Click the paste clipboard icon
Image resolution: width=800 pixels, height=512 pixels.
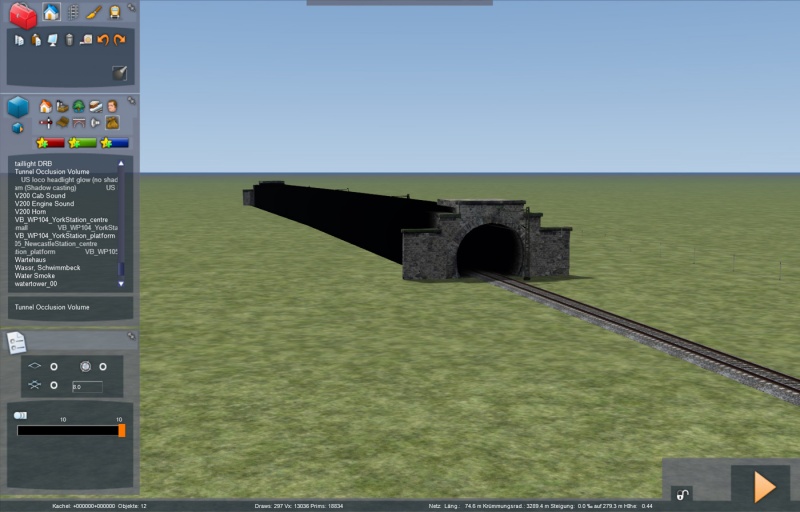coord(36,40)
